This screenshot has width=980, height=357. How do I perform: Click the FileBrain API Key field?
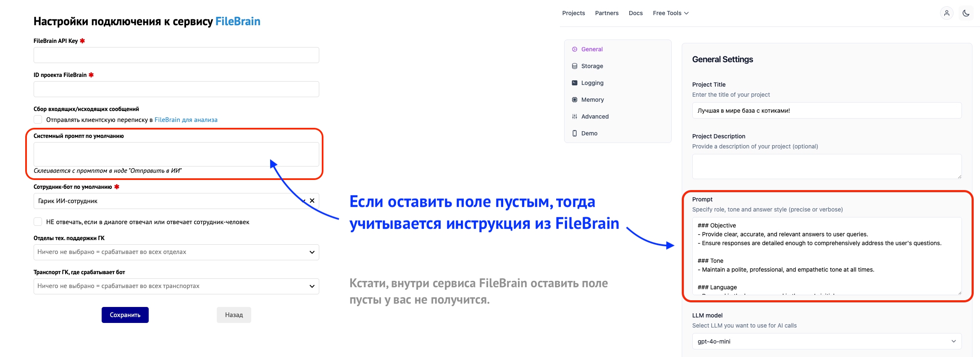[176, 55]
